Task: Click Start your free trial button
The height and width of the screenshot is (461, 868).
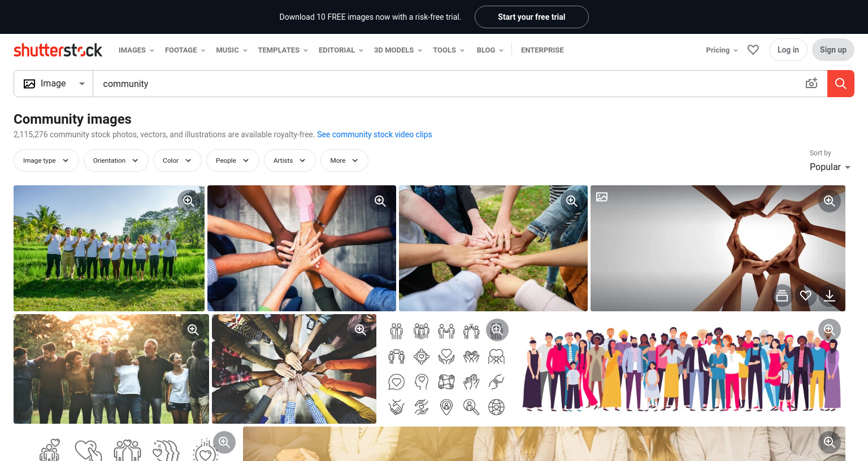Action: click(532, 17)
